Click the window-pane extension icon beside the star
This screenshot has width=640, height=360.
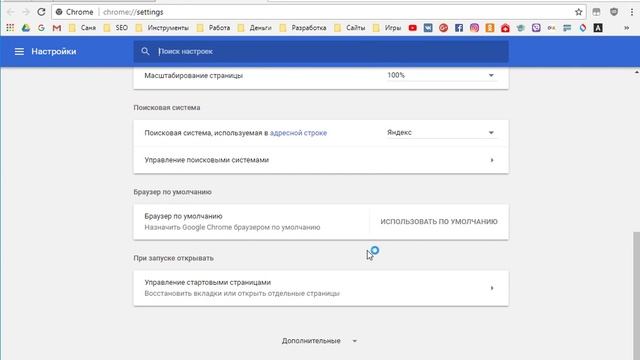[x=596, y=12]
